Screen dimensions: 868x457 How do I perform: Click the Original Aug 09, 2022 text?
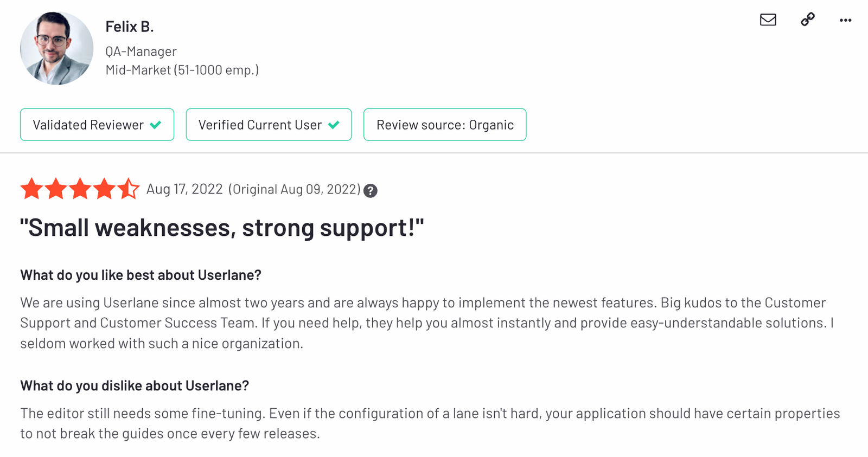[x=295, y=189]
